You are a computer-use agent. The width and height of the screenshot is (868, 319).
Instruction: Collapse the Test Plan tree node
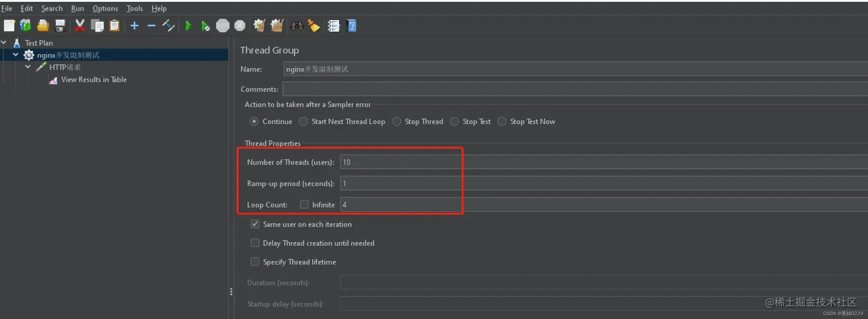(x=4, y=42)
